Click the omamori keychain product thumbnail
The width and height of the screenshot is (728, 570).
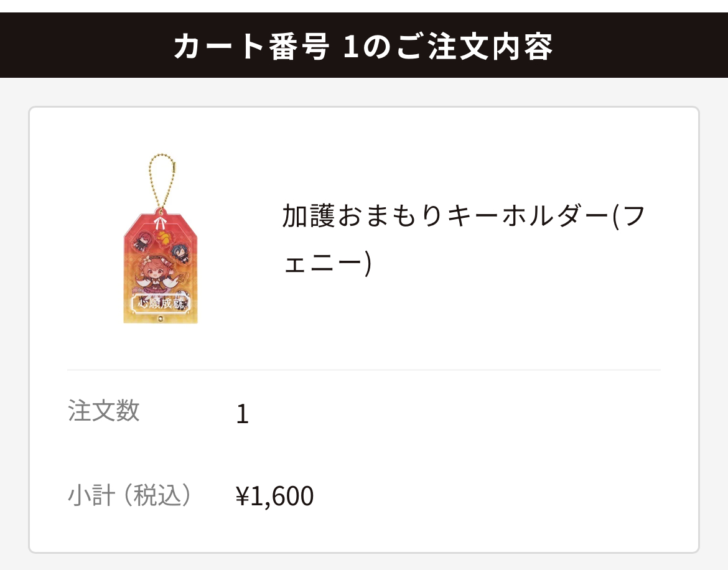tap(161, 249)
